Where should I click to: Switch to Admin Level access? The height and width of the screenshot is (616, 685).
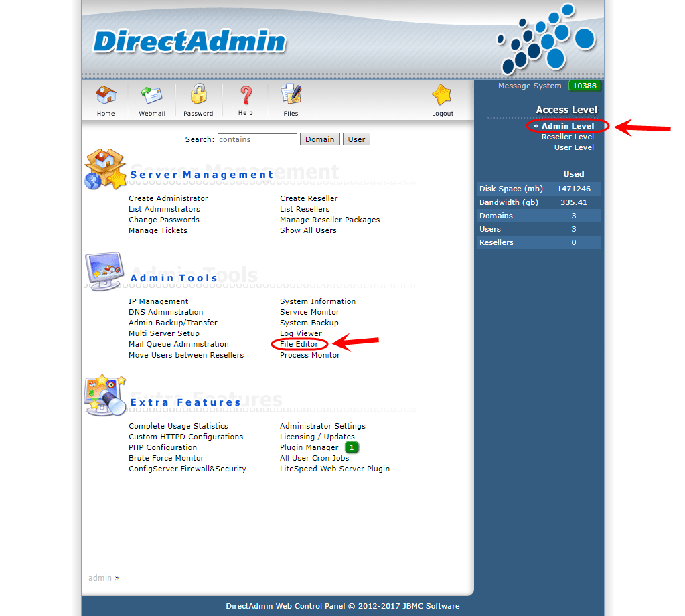tap(567, 126)
